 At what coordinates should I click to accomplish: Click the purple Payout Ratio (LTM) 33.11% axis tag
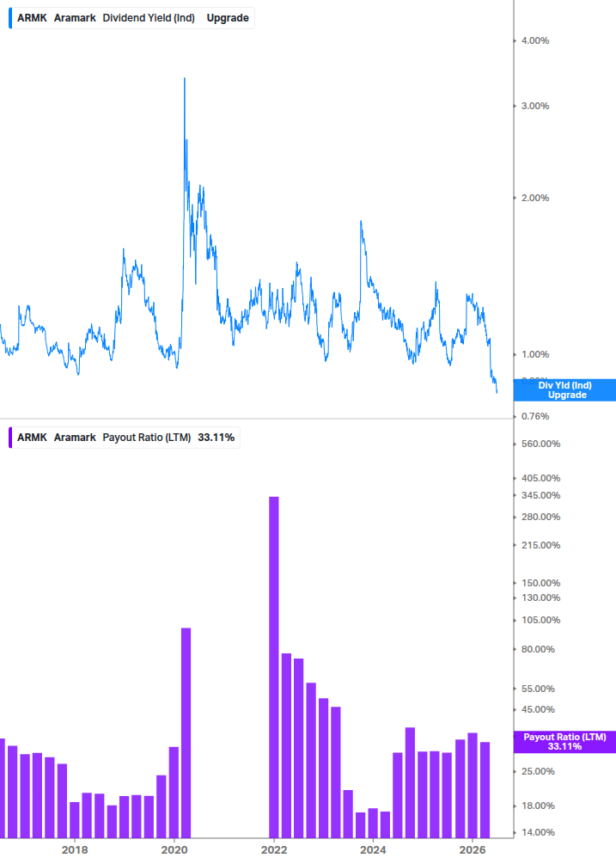(564, 742)
